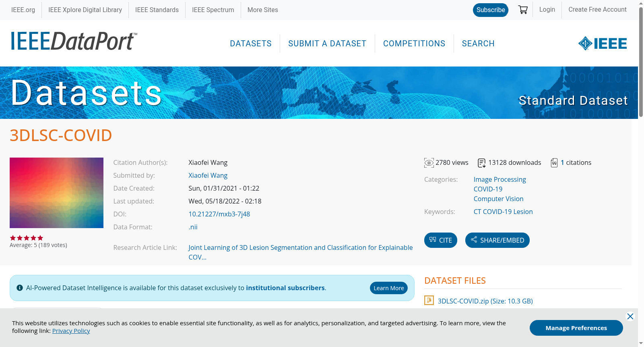644x347 pixels.
Task: Open the DATASETS menu
Action: [x=251, y=44]
